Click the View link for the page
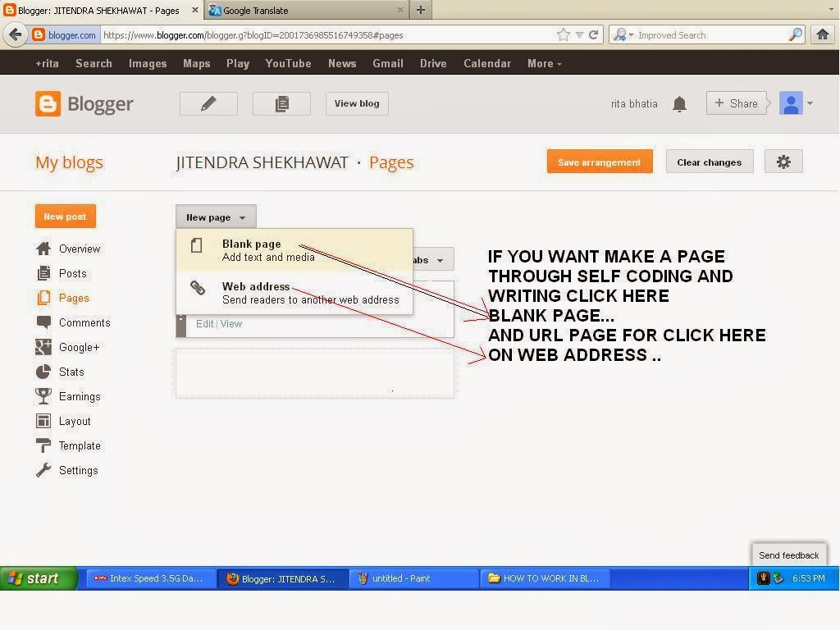The image size is (840, 630). pyautogui.click(x=231, y=323)
